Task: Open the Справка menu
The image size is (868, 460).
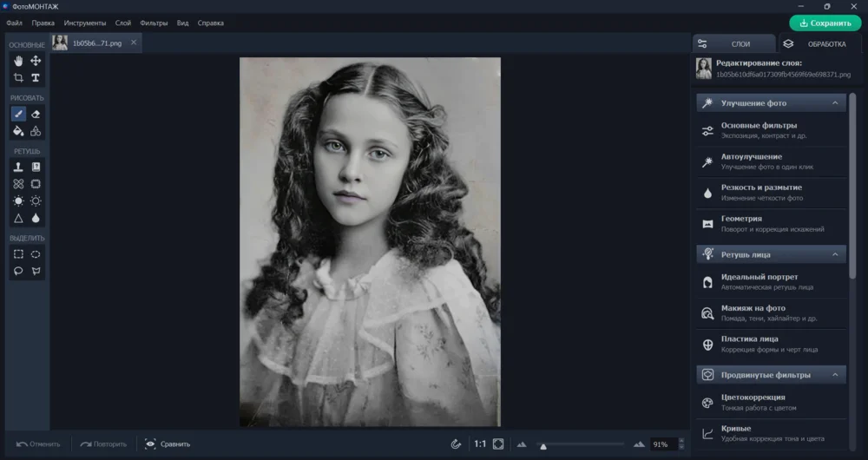Action: click(x=210, y=23)
